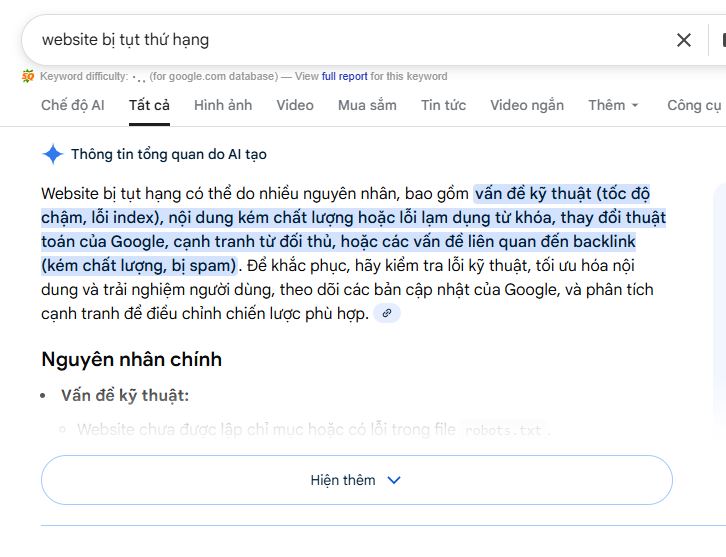This screenshot has width=726, height=557.
Task: Open the Công cụ tools option
Action: [x=694, y=105]
